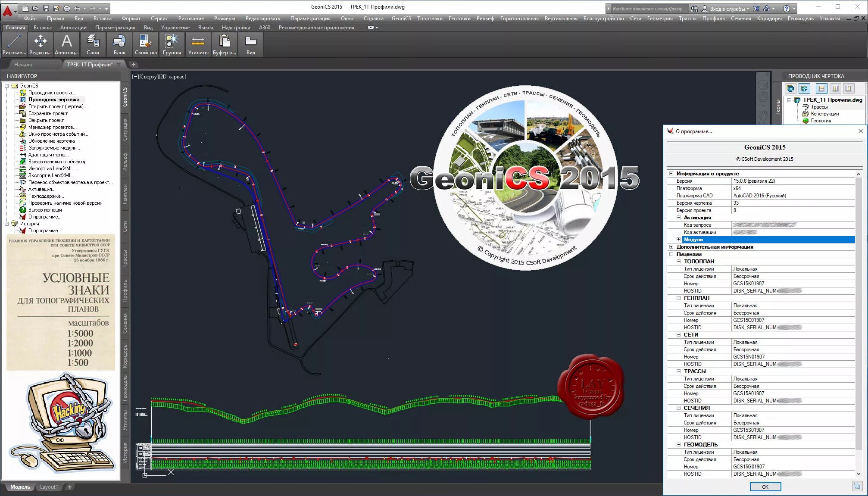Viewport: 868px width, 496px height.
Task: Open the Слои ribbon panel
Action: tap(93, 45)
